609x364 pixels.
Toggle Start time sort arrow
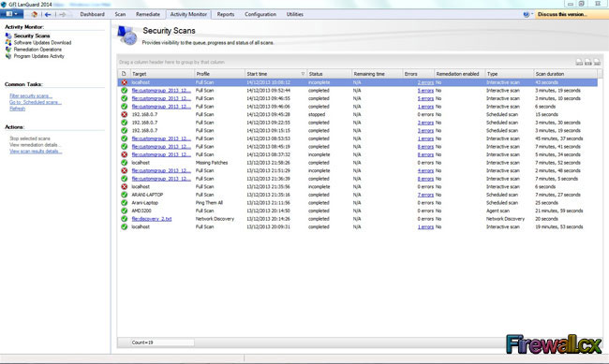[303, 74]
